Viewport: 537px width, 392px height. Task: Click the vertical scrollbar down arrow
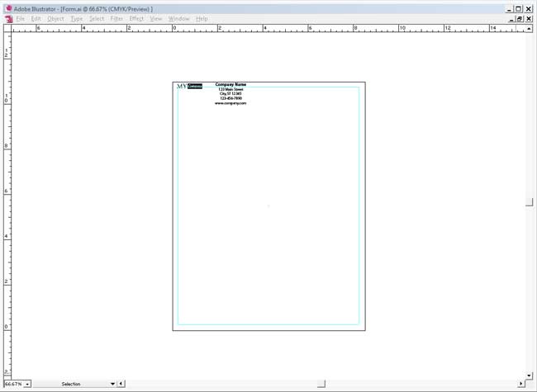coord(529,375)
